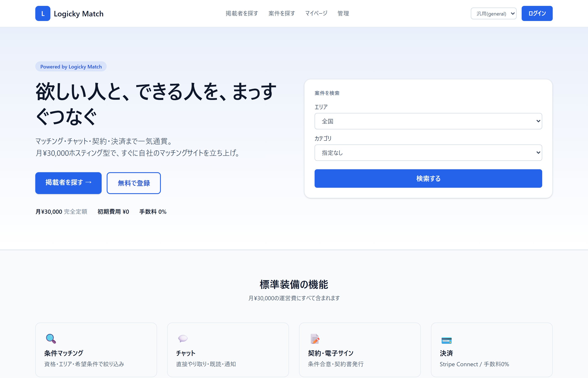This screenshot has height=378, width=588.
Task: Click the 初期費用 ¥0 text
Action: click(113, 212)
